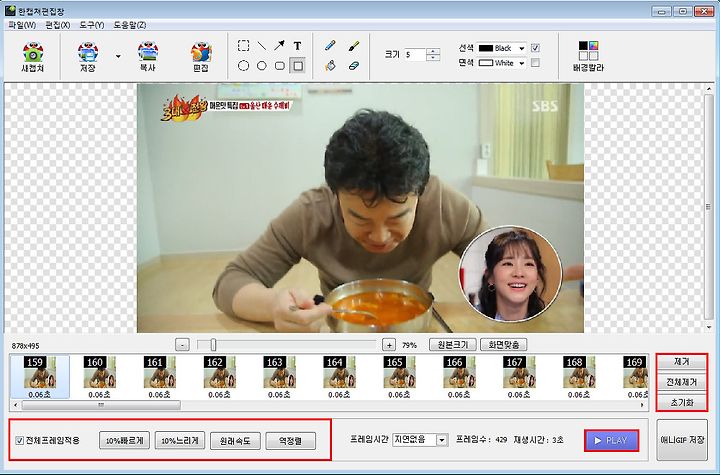This screenshot has height=475, width=720.
Task: Click the frame strip left scroll arrow
Action: (16, 405)
